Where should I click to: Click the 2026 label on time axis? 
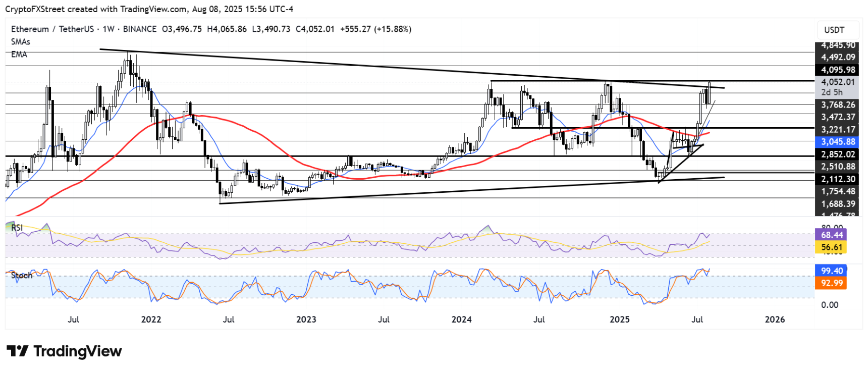tap(775, 320)
